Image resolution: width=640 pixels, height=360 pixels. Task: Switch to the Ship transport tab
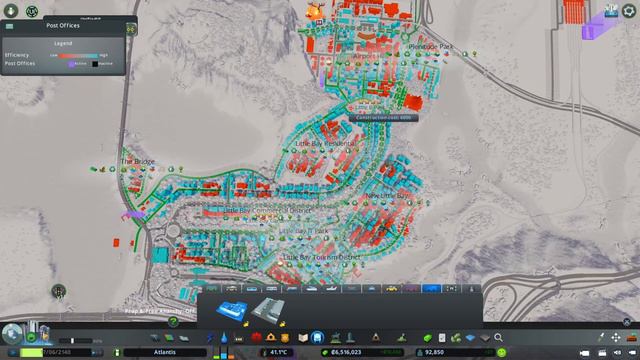tap(311, 289)
